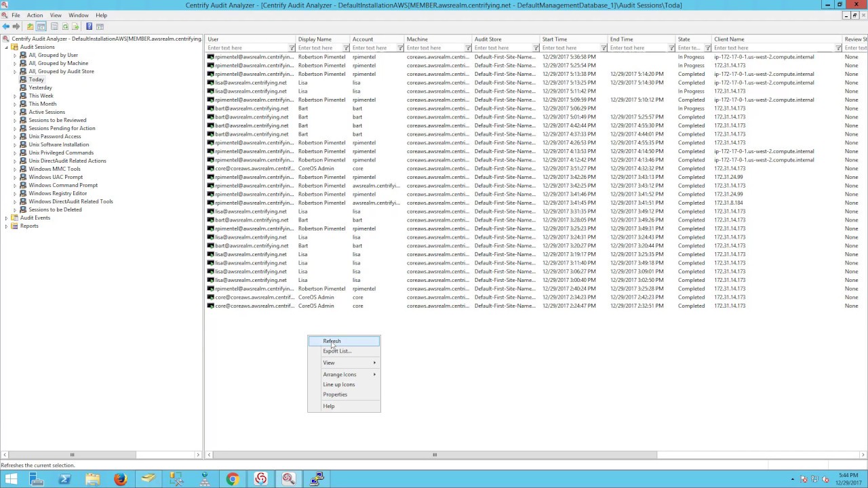This screenshot has width=868, height=488.
Task: Open the remote desktop connection taskbar icon
Action: (317, 479)
